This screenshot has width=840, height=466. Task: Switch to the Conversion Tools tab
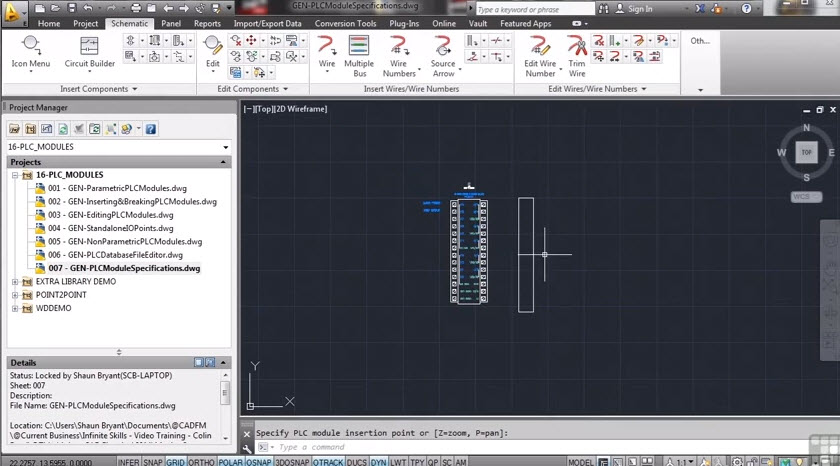346,24
